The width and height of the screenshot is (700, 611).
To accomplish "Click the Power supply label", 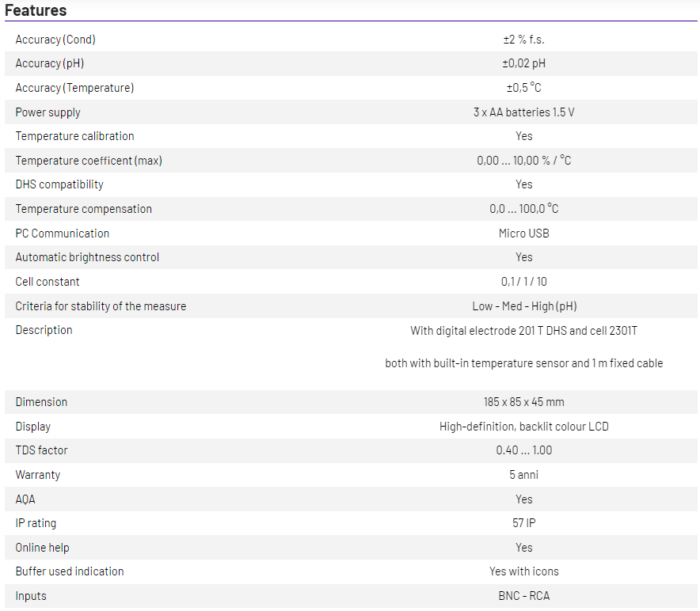I will [48, 112].
